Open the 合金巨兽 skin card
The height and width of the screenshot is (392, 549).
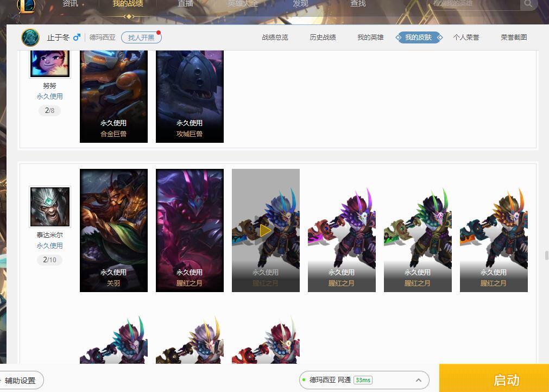point(114,97)
